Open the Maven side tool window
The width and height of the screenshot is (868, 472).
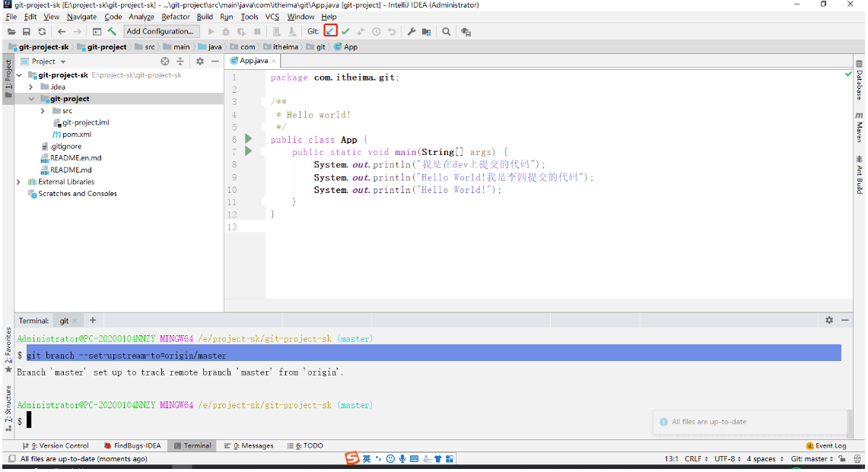(859, 128)
